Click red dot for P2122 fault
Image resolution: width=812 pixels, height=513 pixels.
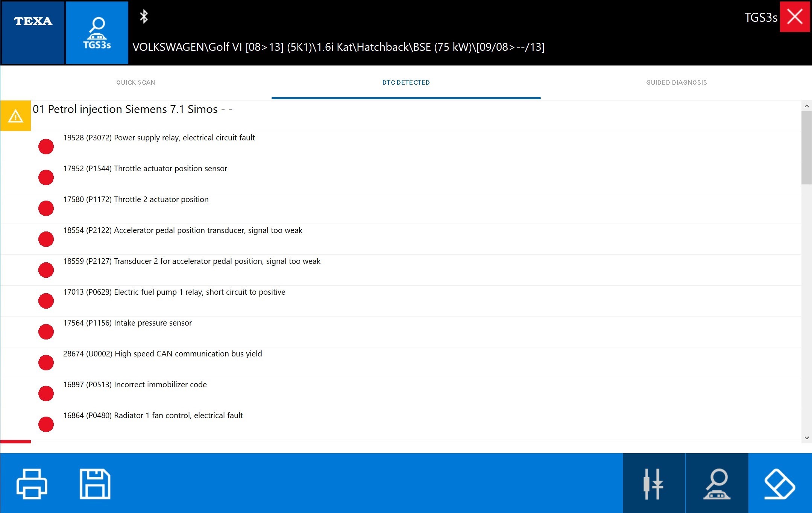pos(46,239)
